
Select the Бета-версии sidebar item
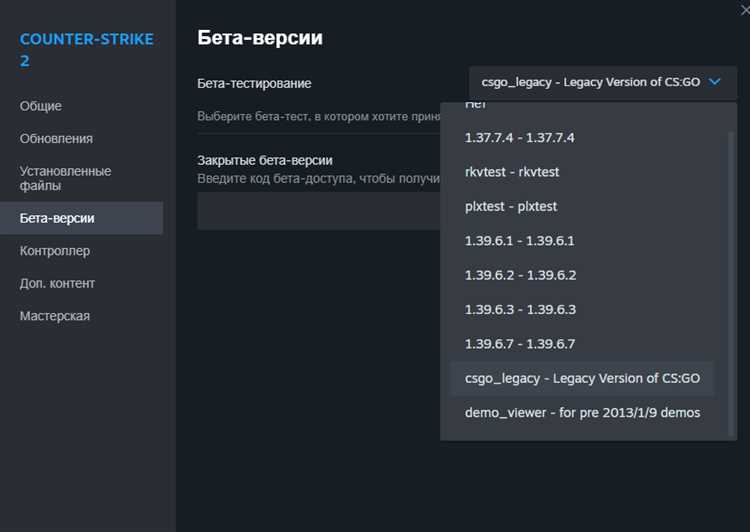coord(81,218)
